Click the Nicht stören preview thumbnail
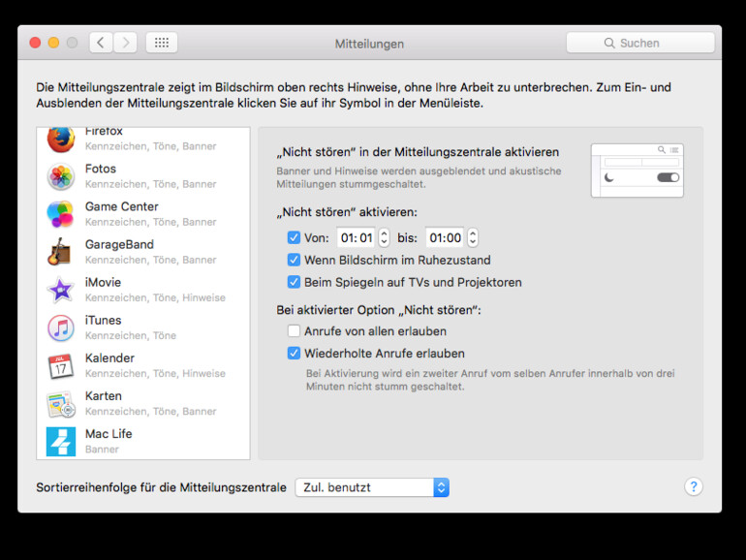Viewport: 746px width, 560px height. 637,171
